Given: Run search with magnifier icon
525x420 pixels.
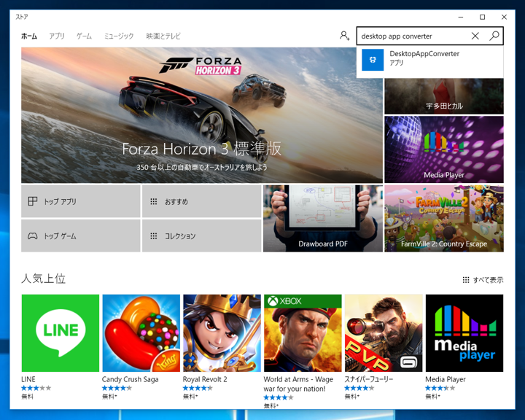Looking at the screenshot, I should pos(494,36).
